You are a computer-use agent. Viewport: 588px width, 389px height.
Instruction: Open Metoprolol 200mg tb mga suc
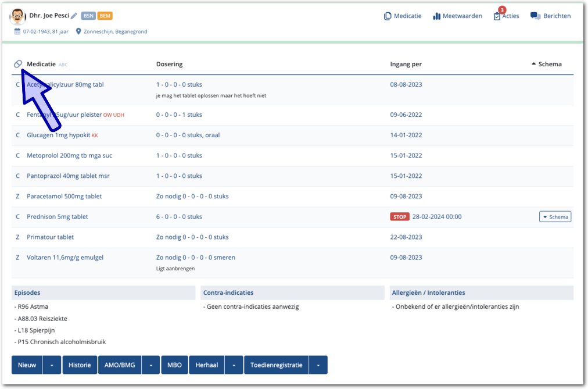coord(70,156)
